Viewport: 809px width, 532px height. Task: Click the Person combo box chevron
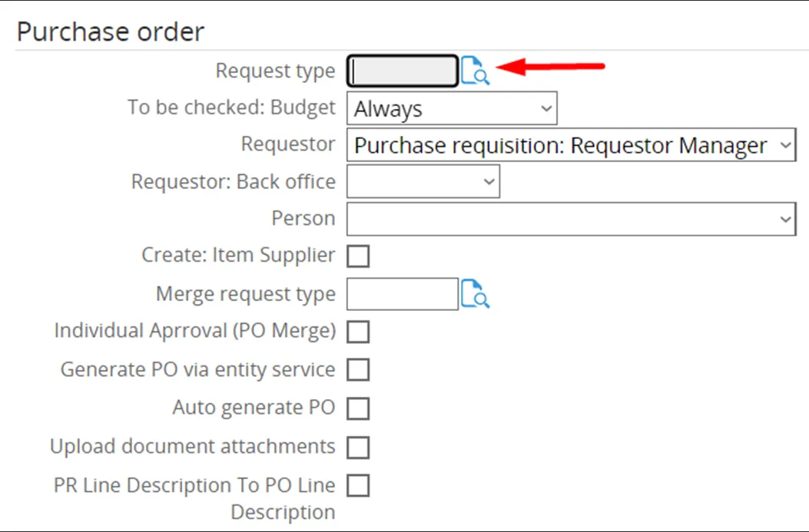785,218
